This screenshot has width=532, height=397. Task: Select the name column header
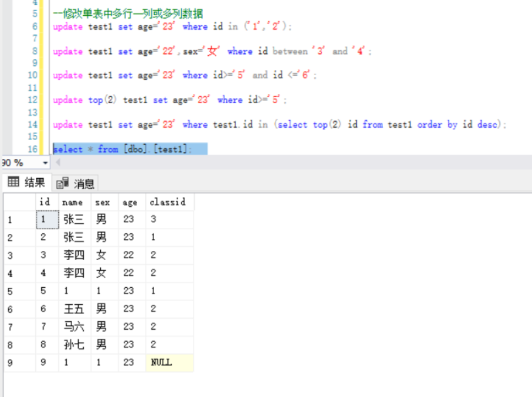pos(75,202)
